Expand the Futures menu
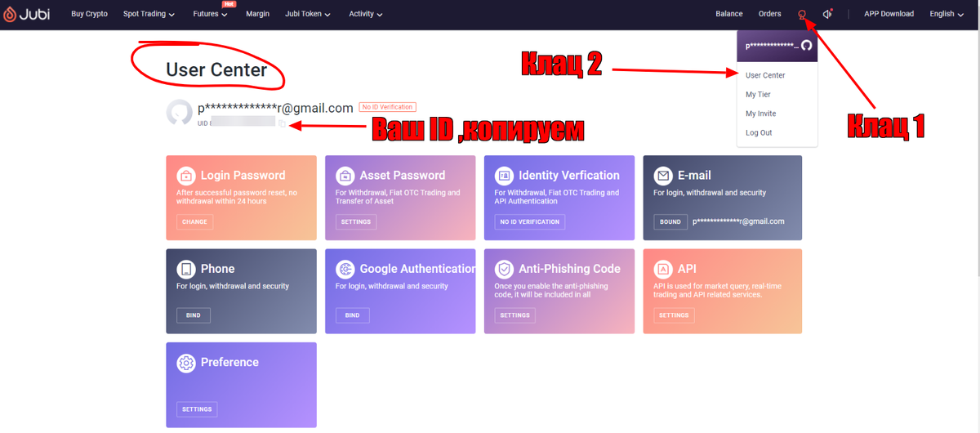Viewport: 980px width, 433px height. coord(211,14)
